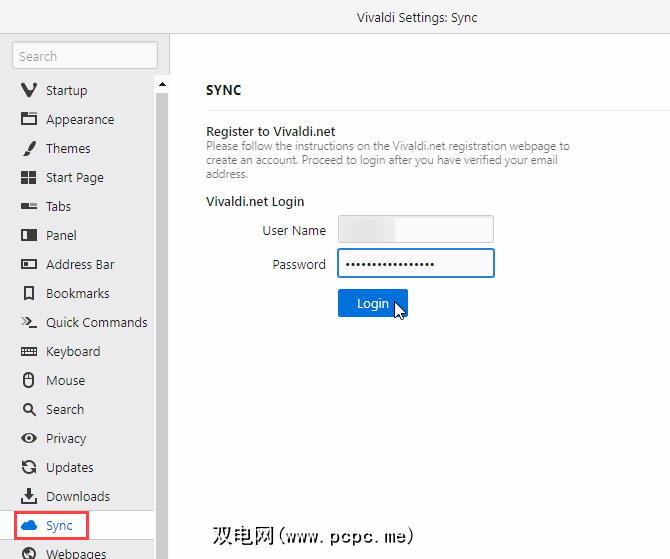Viewport: 670px width, 559px height.
Task: Select Keyboard settings category
Action: 77,351
